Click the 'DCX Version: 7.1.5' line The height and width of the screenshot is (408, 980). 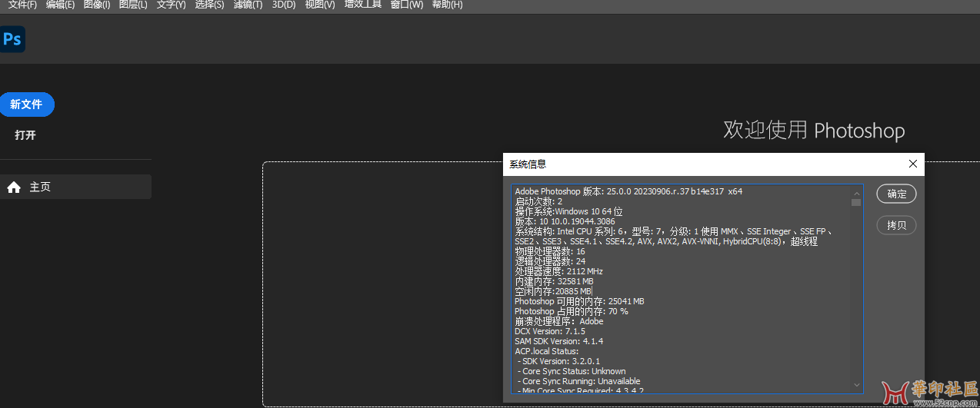tap(550, 331)
